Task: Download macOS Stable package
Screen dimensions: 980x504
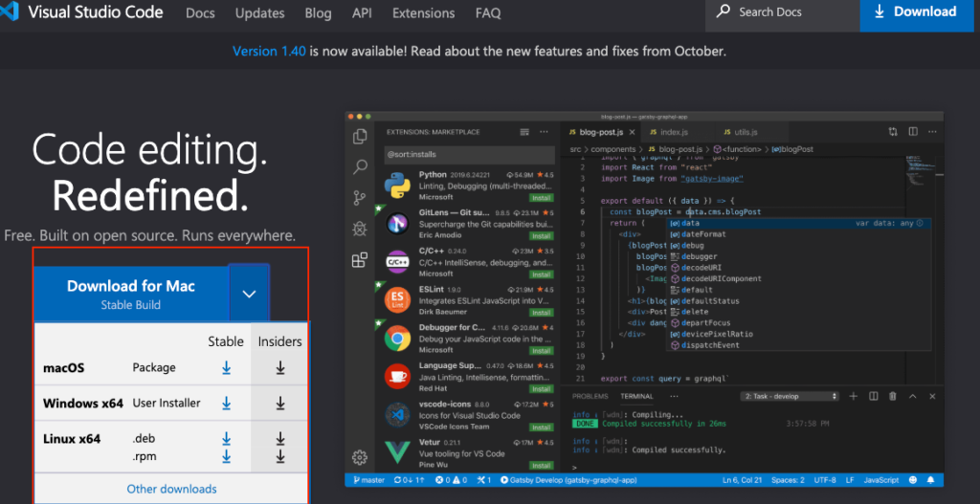Action: coord(226,368)
